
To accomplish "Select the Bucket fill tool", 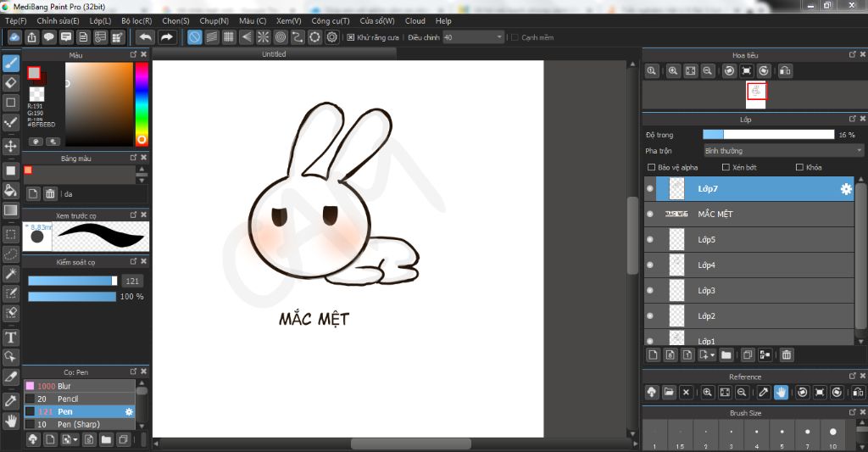I will click(x=10, y=191).
